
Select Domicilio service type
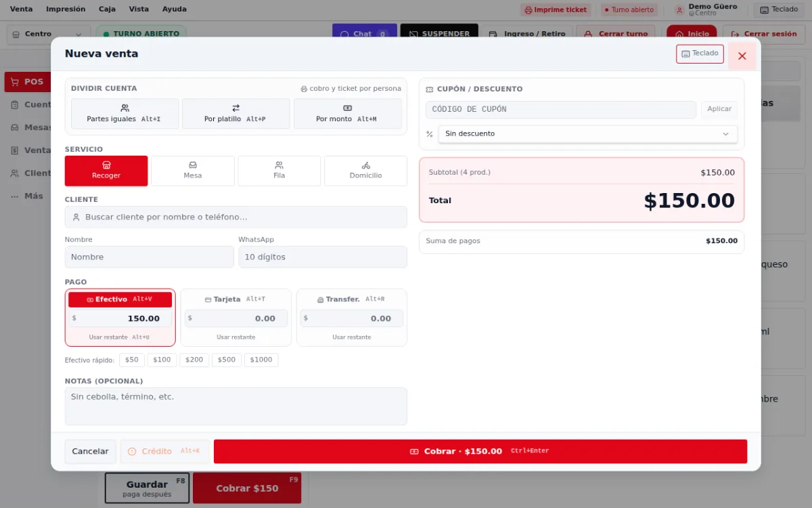tap(366, 171)
